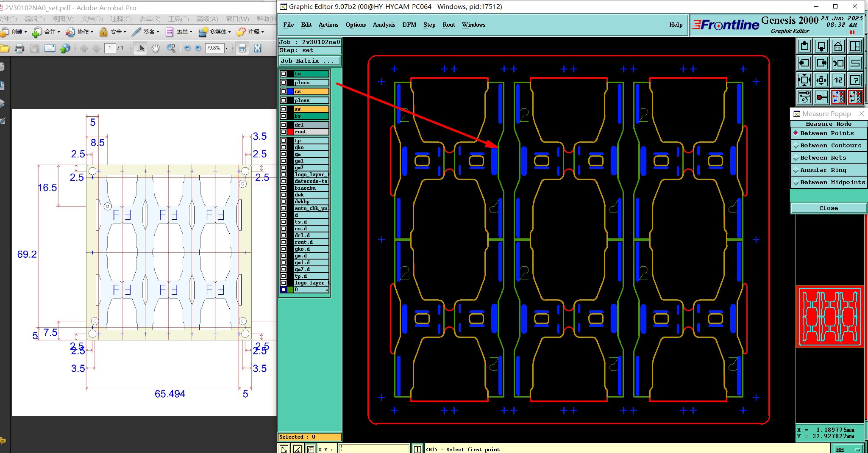
Task: Choose the text select cursor tool in Acrobat
Action: [x=140, y=48]
